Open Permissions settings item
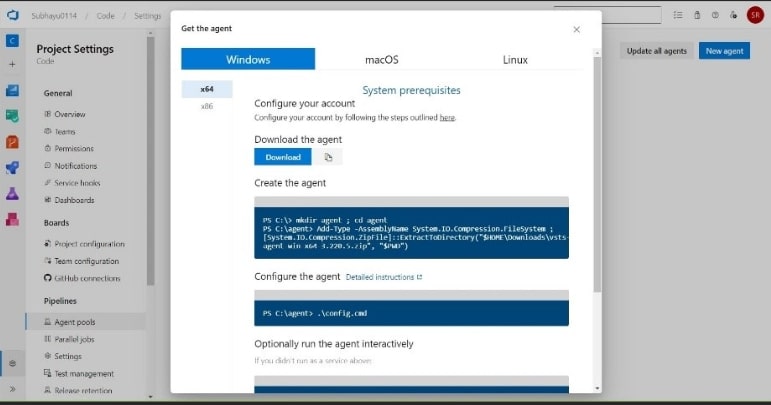Viewport: 771px width, 405px height. coord(74,148)
